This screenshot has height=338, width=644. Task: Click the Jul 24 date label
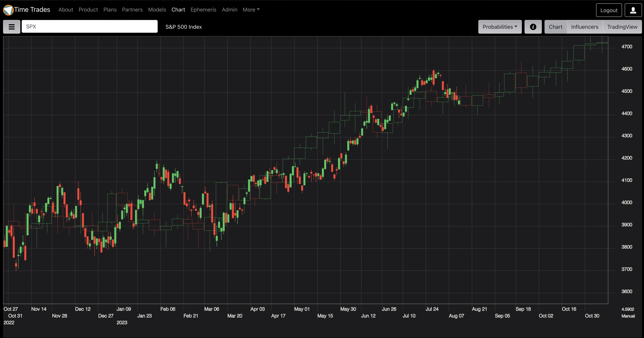tap(432, 309)
